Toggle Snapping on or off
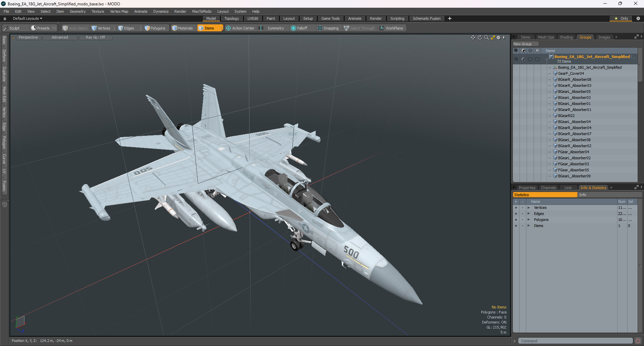This screenshot has height=346, width=644. [328, 28]
